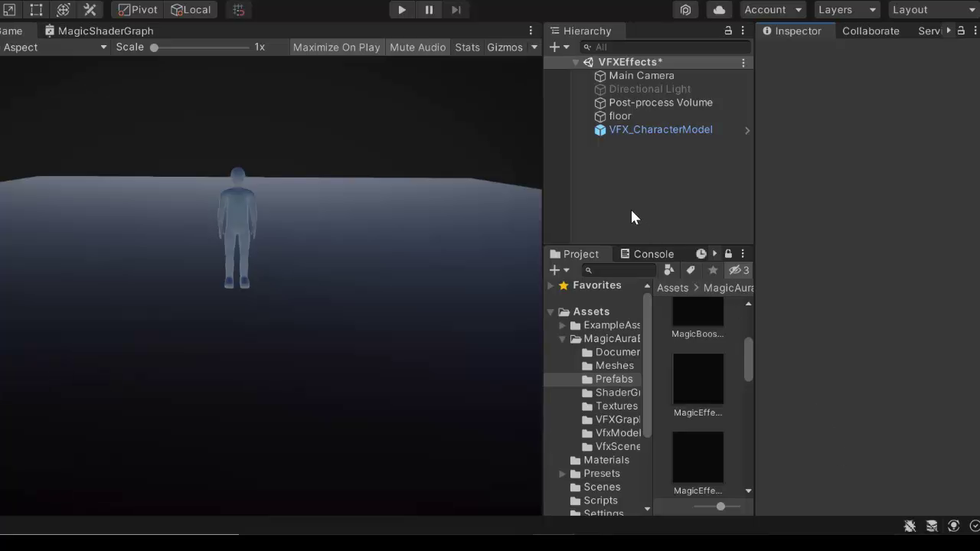Click favorites star icon in Project toolbar

point(713,270)
